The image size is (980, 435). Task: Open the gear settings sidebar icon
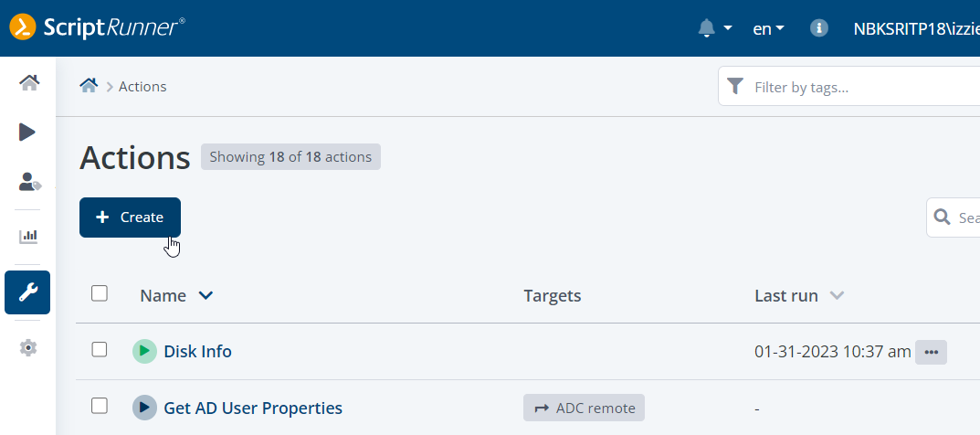point(28,347)
